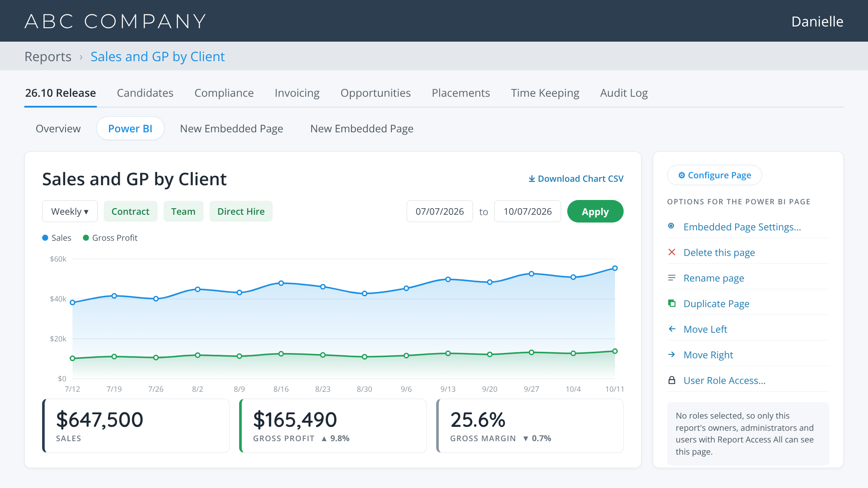The height and width of the screenshot is (488, 868).
Task: Go to Reports in the breadcrumb
Action: pyautogui.click(x=48, y=56)
